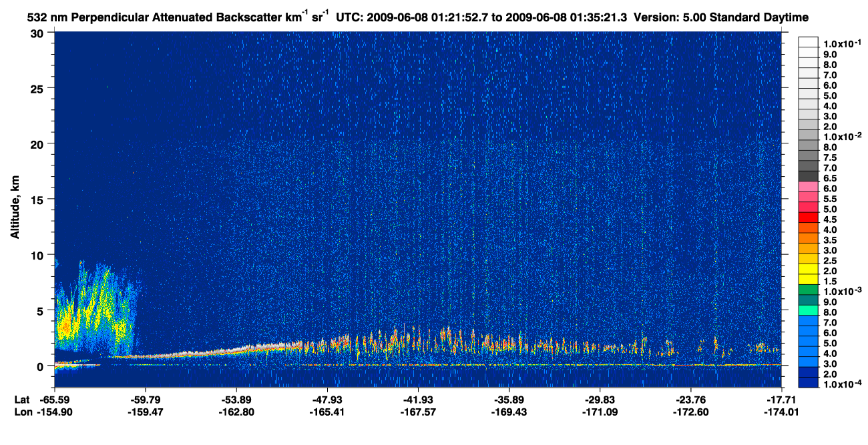
Task: Select latitude value -23.76
Action: (691, 399)
